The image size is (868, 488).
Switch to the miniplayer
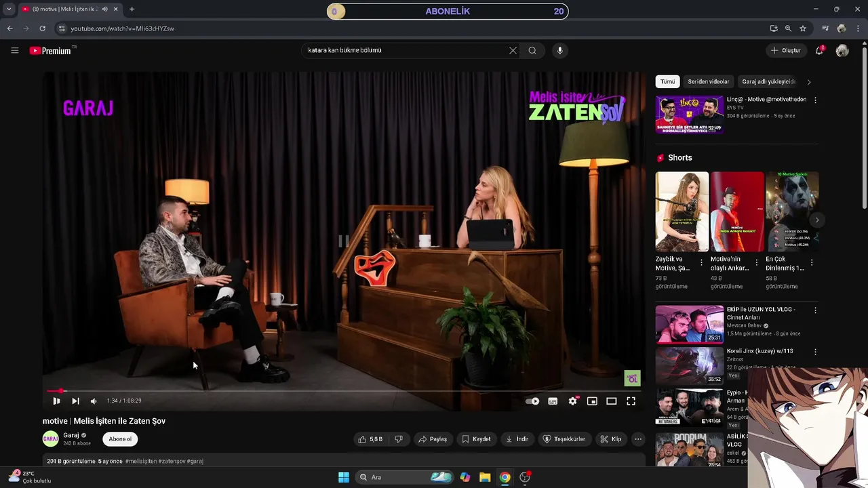[592, 401]
